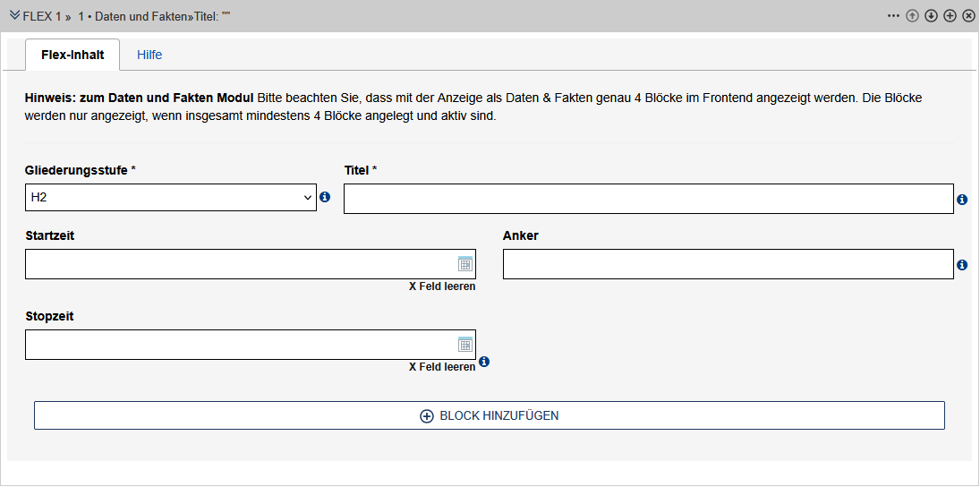Click the BLOCK HINZUFÜGEN button
Screen dimensions: 980x487
pos(490,415)
